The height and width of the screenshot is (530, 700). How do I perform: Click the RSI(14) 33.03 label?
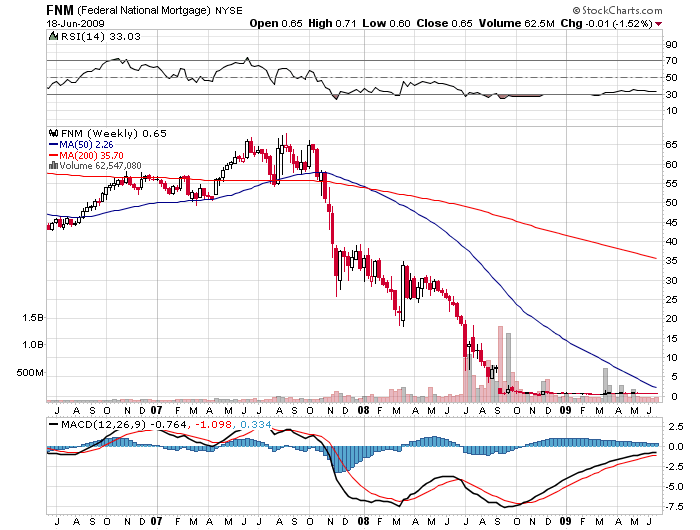pos(100,37)
